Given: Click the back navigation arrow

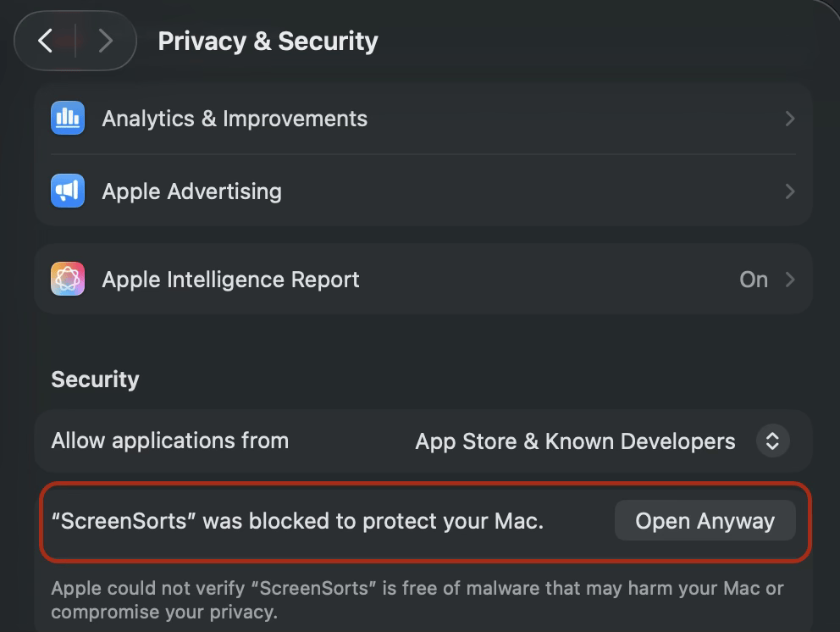Looking at the screenshot, I should click(x=47, y=40).
